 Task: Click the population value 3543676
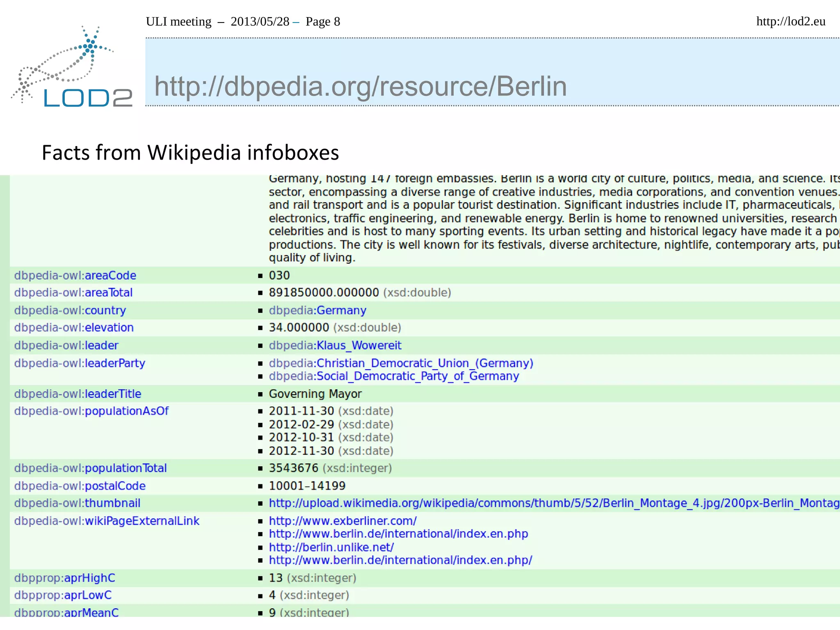[293, 468]
